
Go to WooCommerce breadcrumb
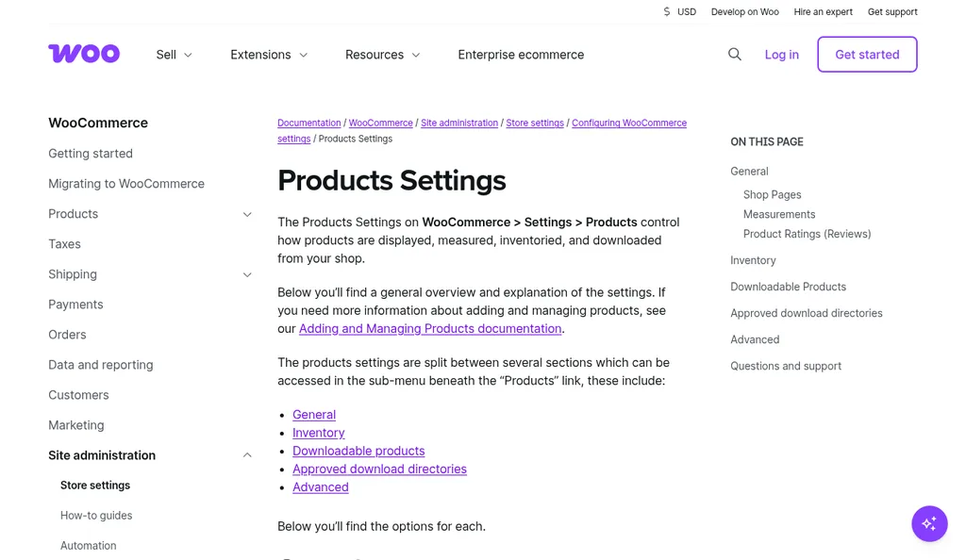[x=381, y=123]
